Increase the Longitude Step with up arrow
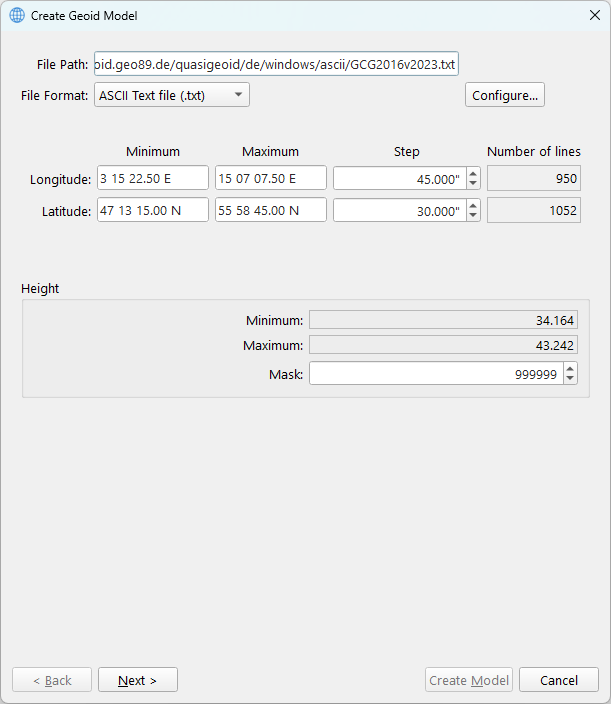 coord(473,173)
